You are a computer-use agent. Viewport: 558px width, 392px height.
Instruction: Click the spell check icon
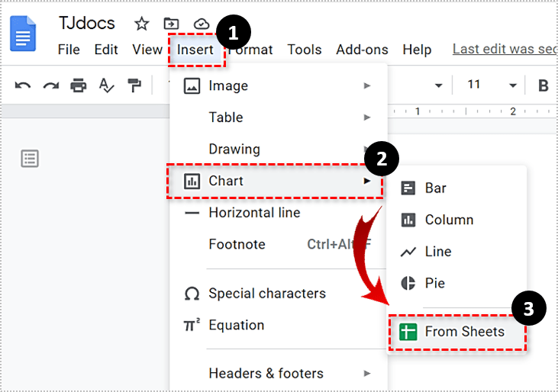click(106, 85)
